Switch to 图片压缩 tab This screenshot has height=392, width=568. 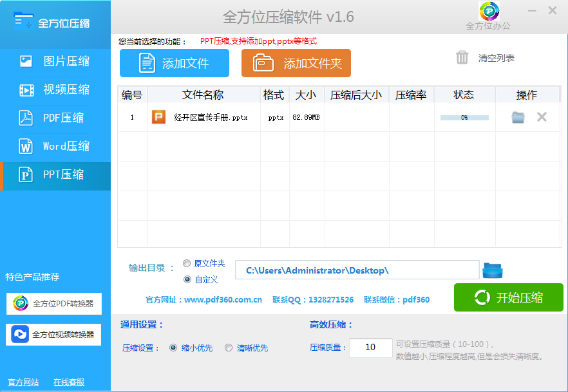pos(55,61)
